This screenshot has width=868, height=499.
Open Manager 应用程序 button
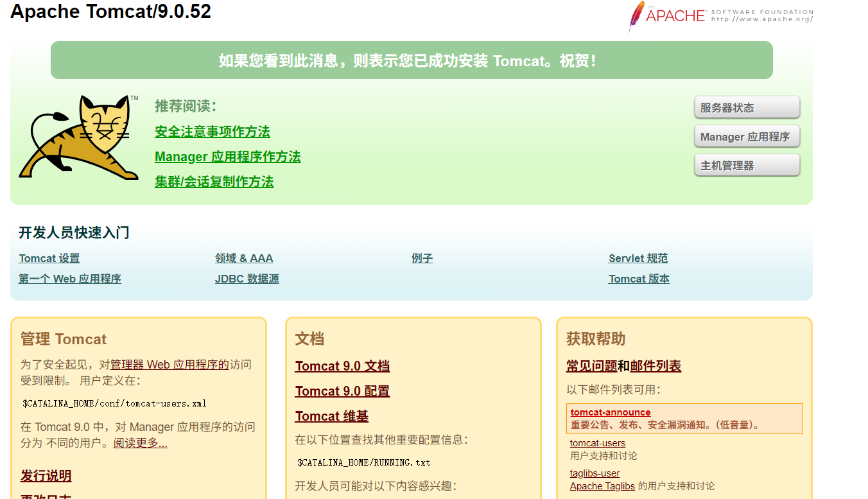point(747,137)
